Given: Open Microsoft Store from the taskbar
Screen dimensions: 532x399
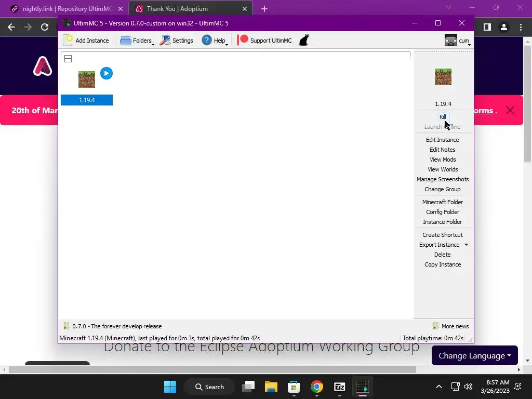Looking at the screenshot, I should click(x=294, y=387).
